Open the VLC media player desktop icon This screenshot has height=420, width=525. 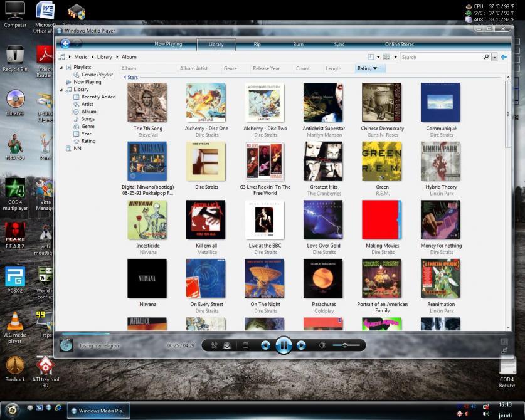(x=15, y=328)
